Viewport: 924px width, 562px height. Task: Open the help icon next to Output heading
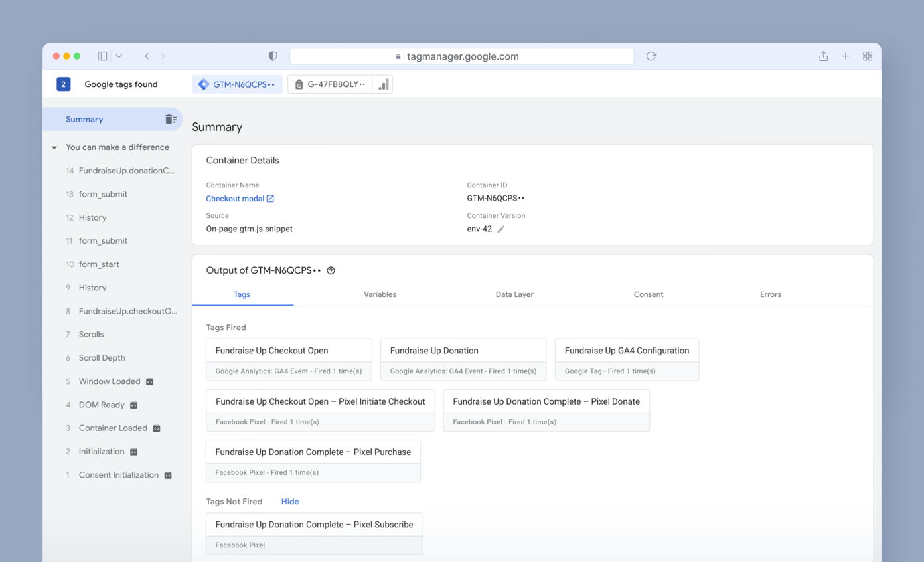[331, 271]
